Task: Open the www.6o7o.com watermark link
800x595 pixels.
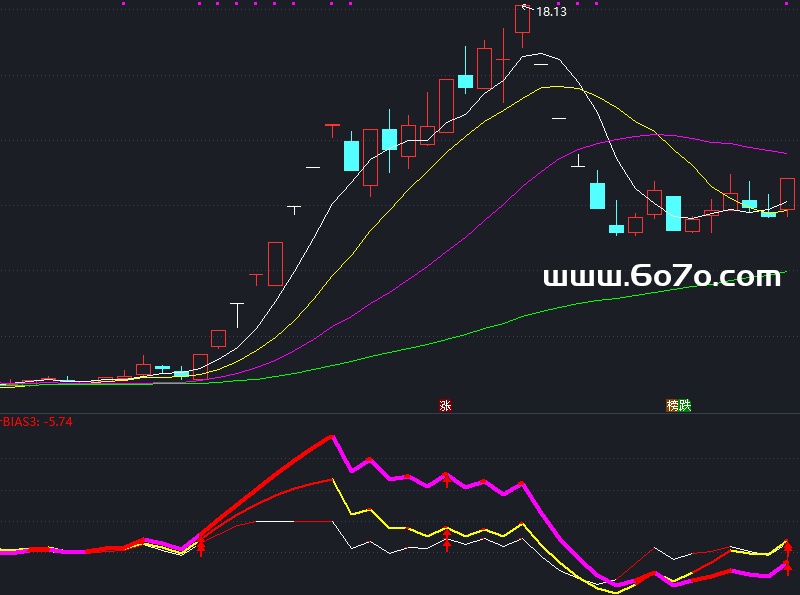Action: (x=661, y=276)
